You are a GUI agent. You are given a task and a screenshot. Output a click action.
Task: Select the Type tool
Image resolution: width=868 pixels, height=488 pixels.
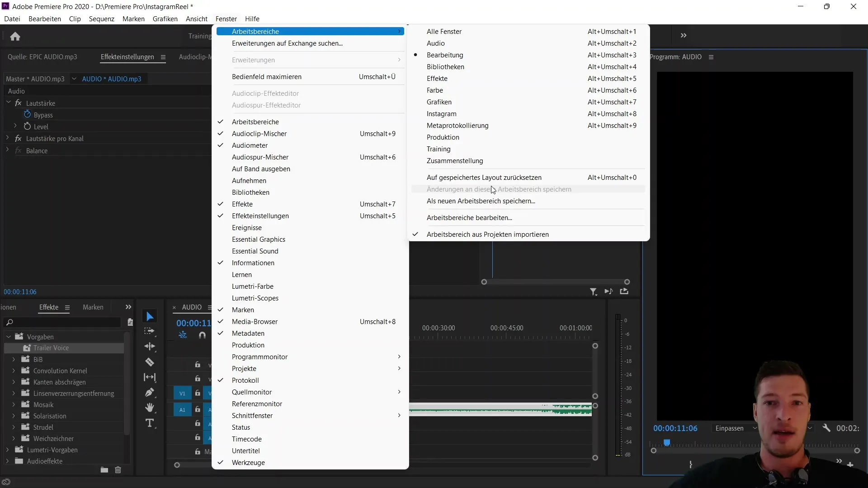[x=150, y=423]
